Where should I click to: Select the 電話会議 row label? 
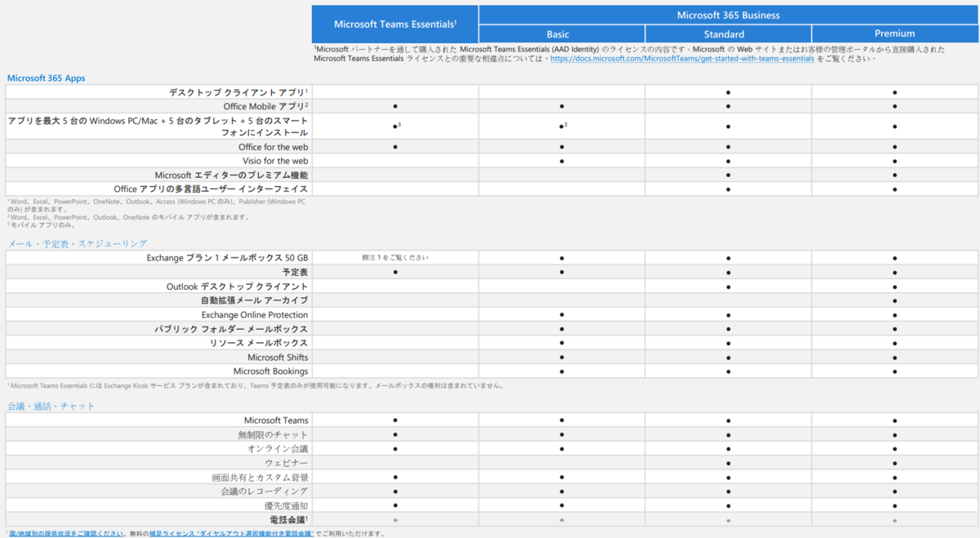288,519
